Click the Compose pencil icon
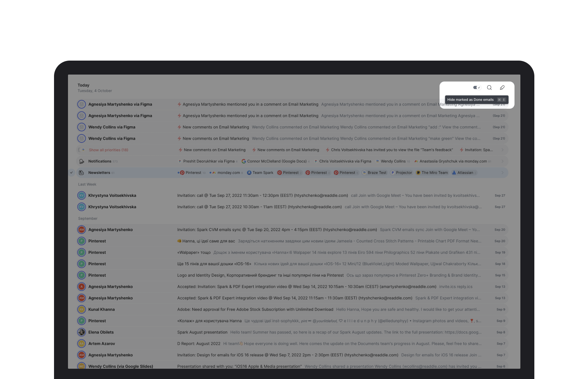Screen dimensions: 588x379 click(502, 87)
